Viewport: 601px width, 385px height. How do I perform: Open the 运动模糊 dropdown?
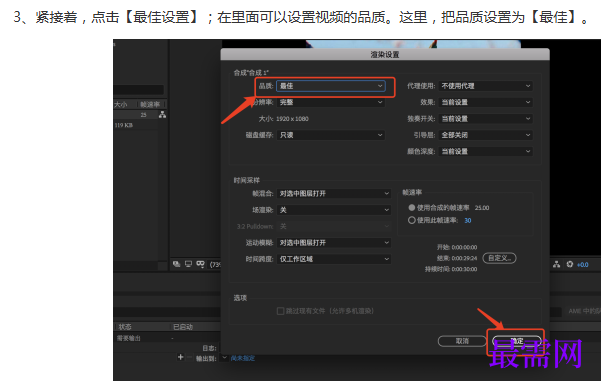(334, 243)
